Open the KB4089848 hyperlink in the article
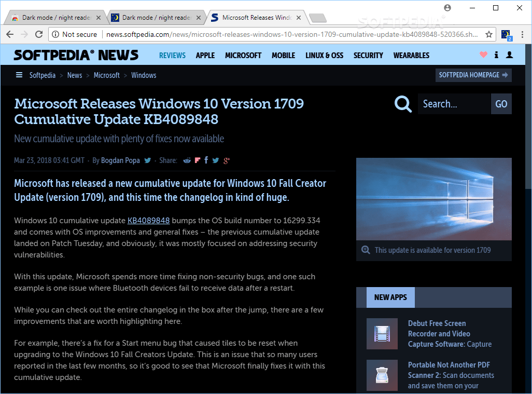 [149, 221]
